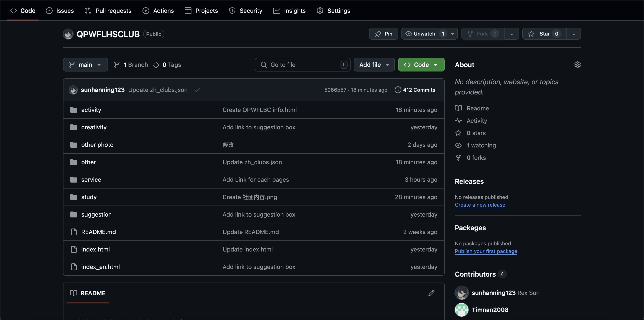Open the Activity link in About
The width and height of the screenshot is (644, 320).
pos(471,121)
